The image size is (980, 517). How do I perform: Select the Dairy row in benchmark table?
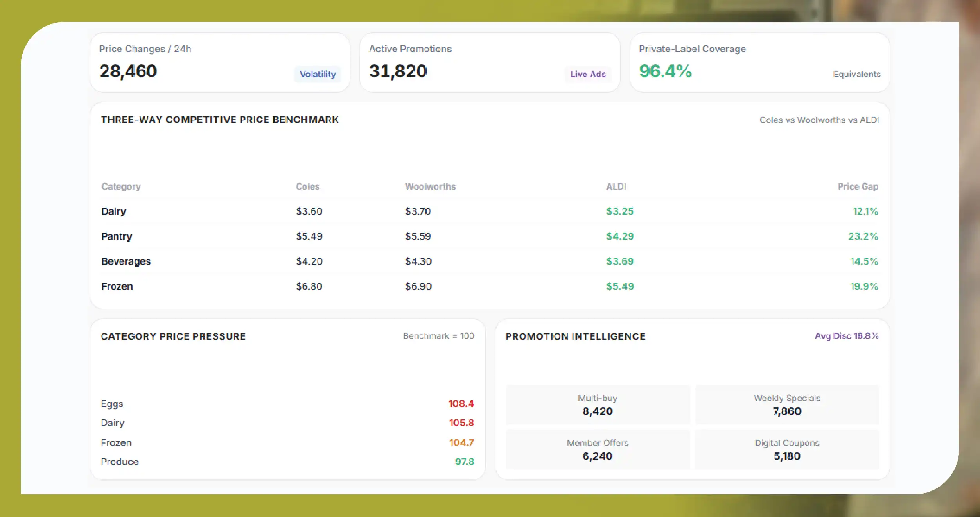coord(490,211)
